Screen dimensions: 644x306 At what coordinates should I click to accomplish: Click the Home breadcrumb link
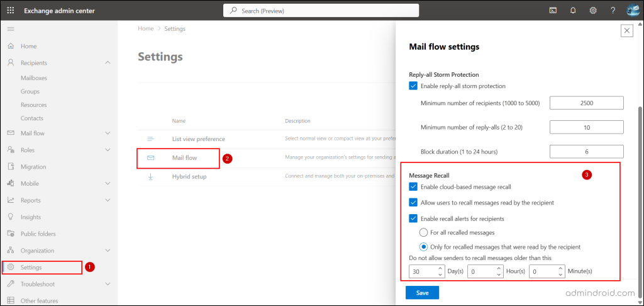pos(145,29)
